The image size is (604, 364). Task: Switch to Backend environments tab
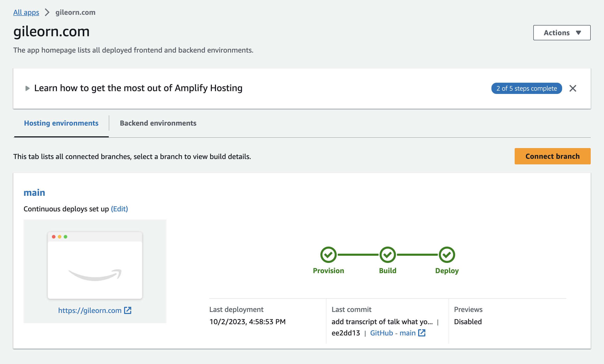click(158, 123)
